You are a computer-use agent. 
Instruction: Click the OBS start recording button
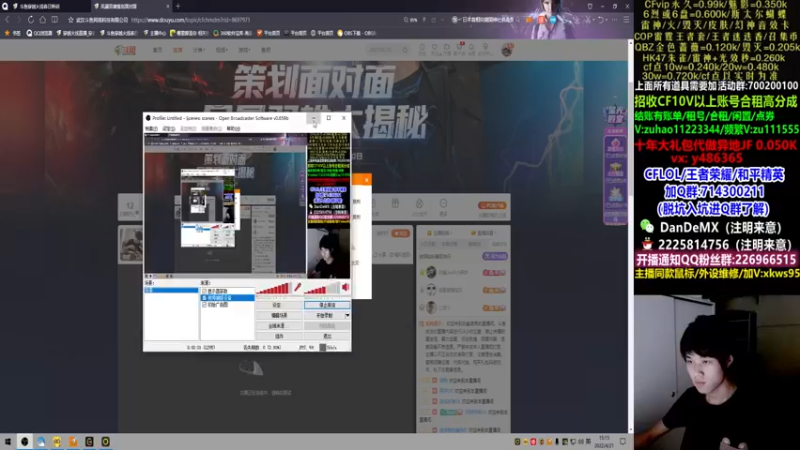pyautogui.click(x=324, y=315)
